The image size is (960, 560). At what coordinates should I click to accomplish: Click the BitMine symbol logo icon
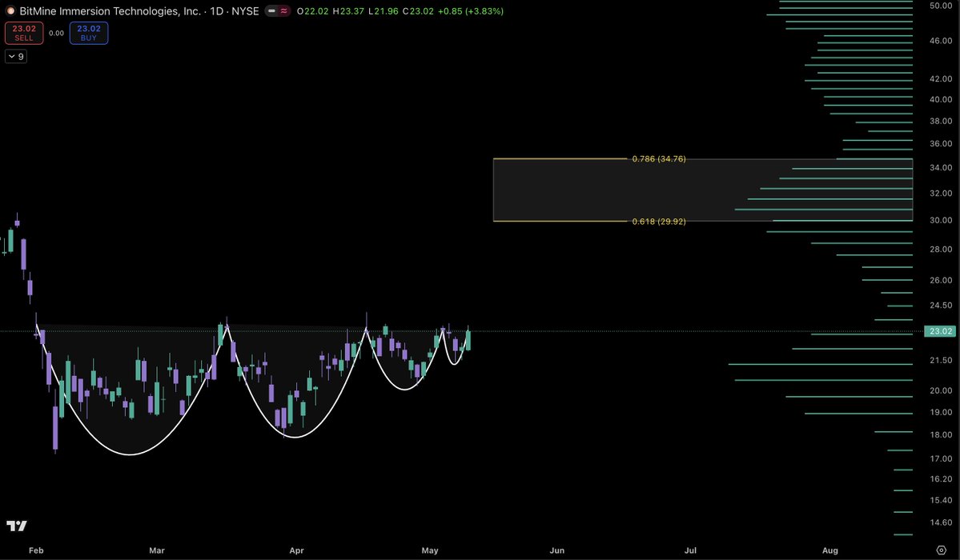point(10,11)
